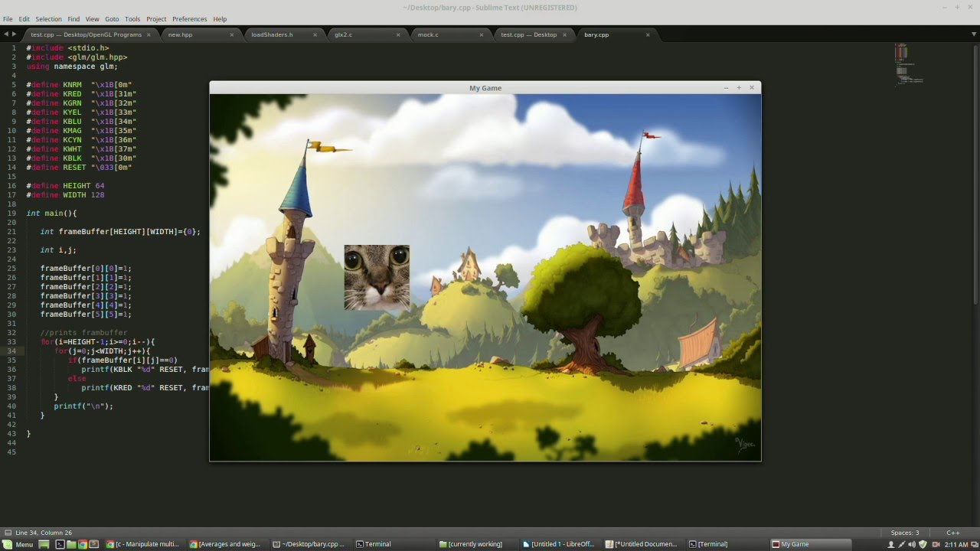Open the Project menu
980x551 pixels.
[156, 18]
